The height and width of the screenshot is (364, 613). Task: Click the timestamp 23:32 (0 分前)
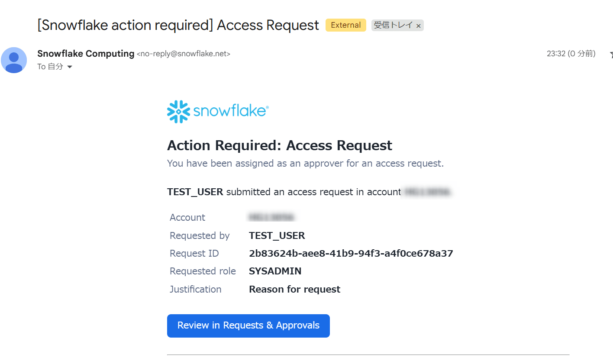(571, 54)
